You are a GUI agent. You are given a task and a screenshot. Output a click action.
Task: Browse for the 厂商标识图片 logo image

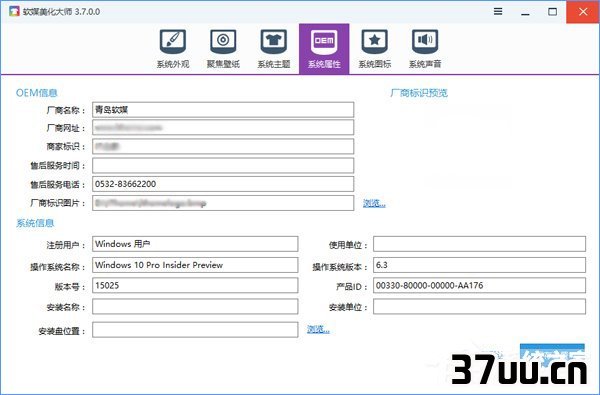pyautogui.click(x=374, y=203)
